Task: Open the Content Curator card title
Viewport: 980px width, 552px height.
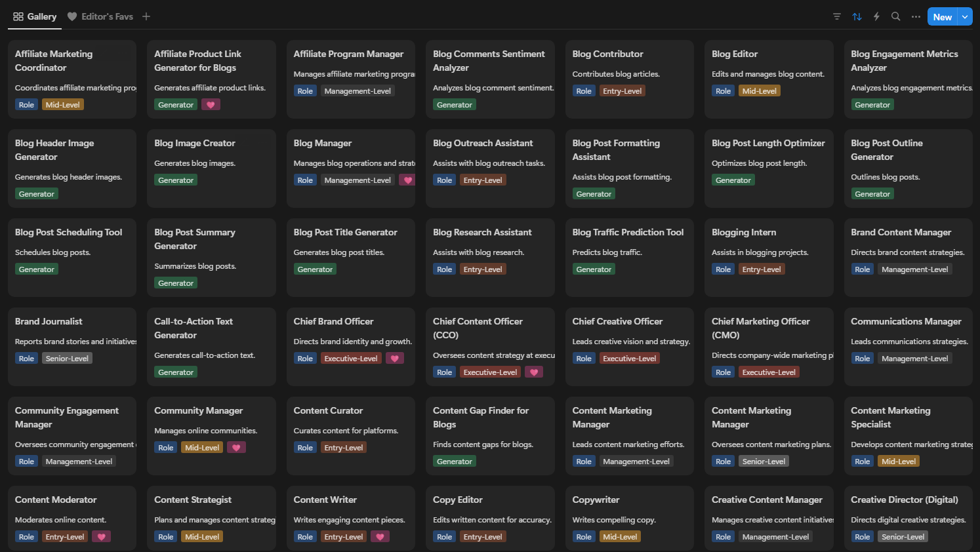Action: pyautogui.click(x=328, y=410)
